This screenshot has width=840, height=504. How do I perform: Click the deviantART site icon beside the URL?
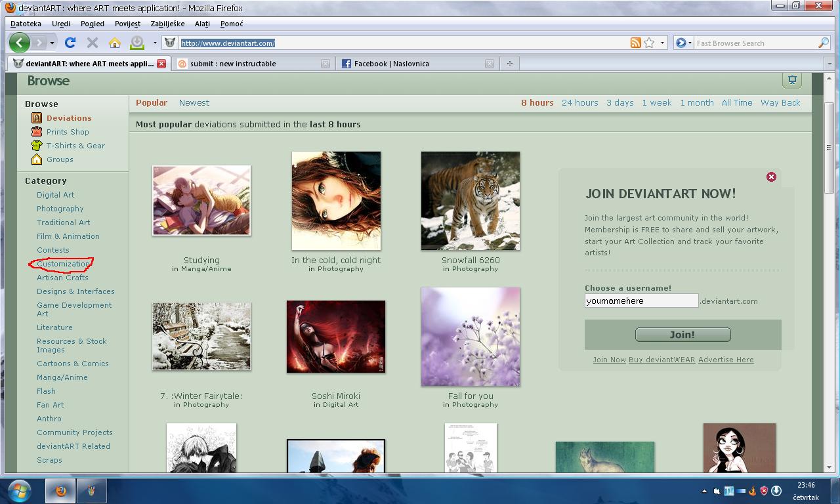point(170,43)
